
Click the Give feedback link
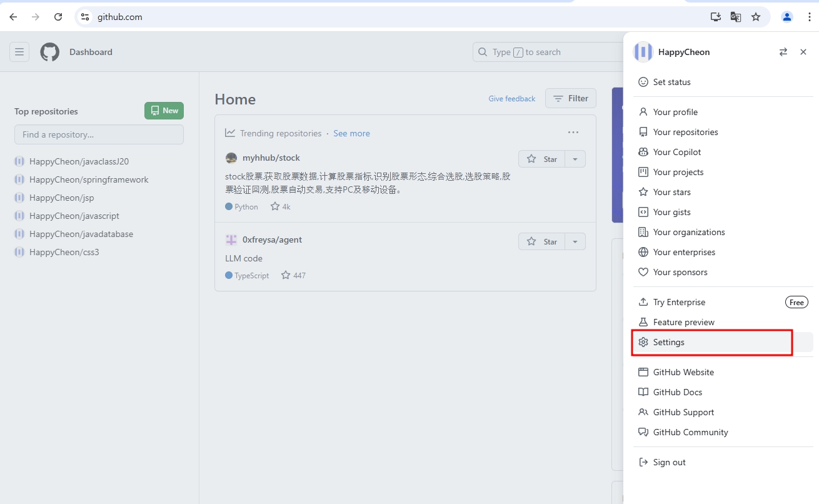point(512,99)
